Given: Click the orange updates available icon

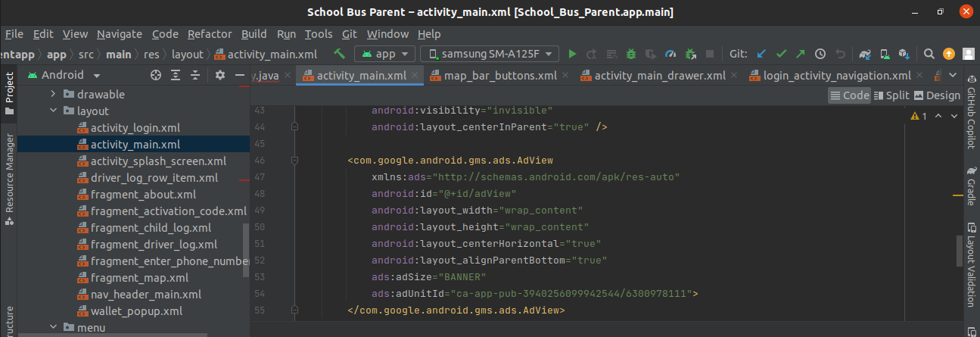Looking at the screenshot, I should click(x=949, y=54).
